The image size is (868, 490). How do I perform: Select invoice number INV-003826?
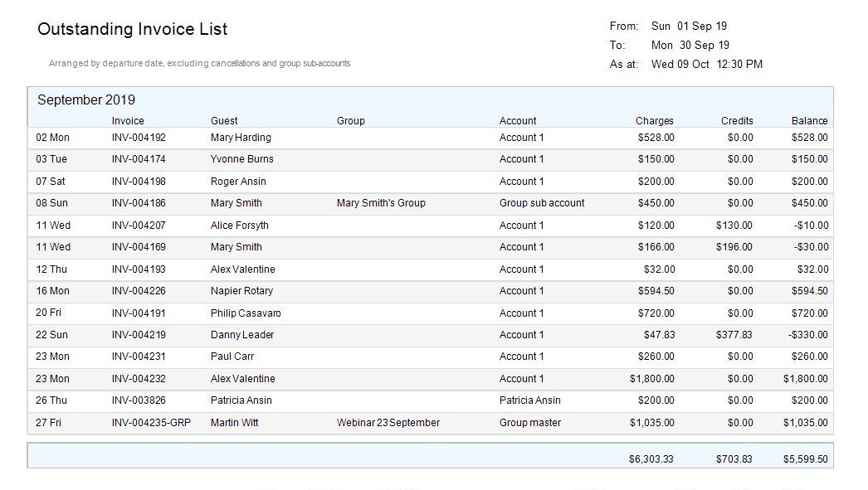tap(139, 400)
